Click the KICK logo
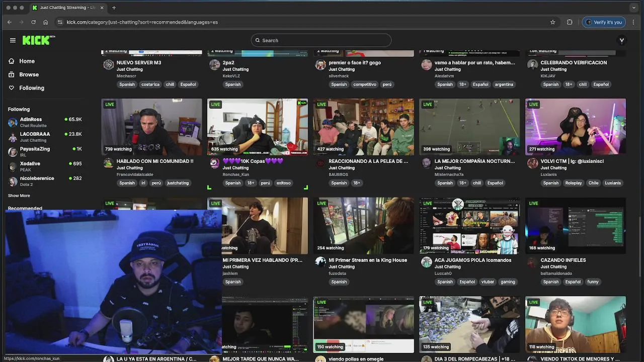The width and height of the screenshot is (644, 362). pyautogui.click(x=38, y=40)
